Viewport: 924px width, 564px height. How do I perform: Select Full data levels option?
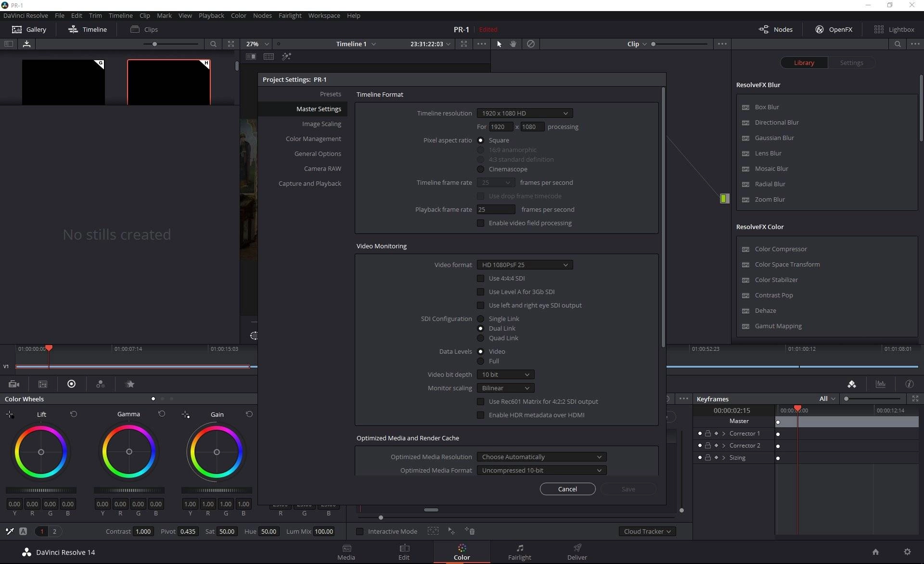pos(480,361)
